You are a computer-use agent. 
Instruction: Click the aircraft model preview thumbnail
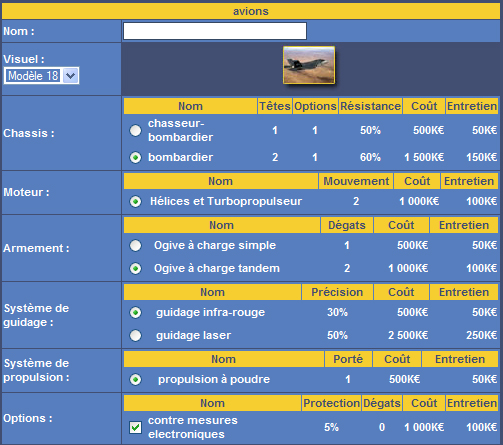point(309,65)
